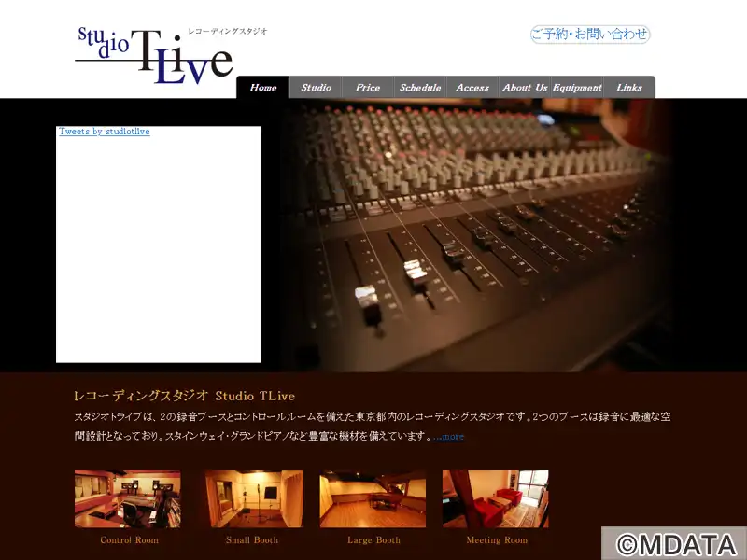Open the Price tab
This screenshot has width=747, height=560.
point(368,87)
